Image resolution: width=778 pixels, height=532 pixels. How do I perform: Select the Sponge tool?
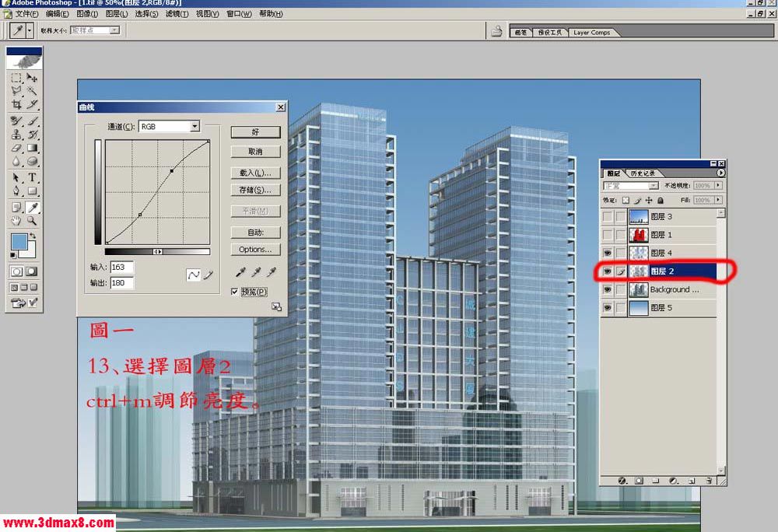click(x=32, y=161)
